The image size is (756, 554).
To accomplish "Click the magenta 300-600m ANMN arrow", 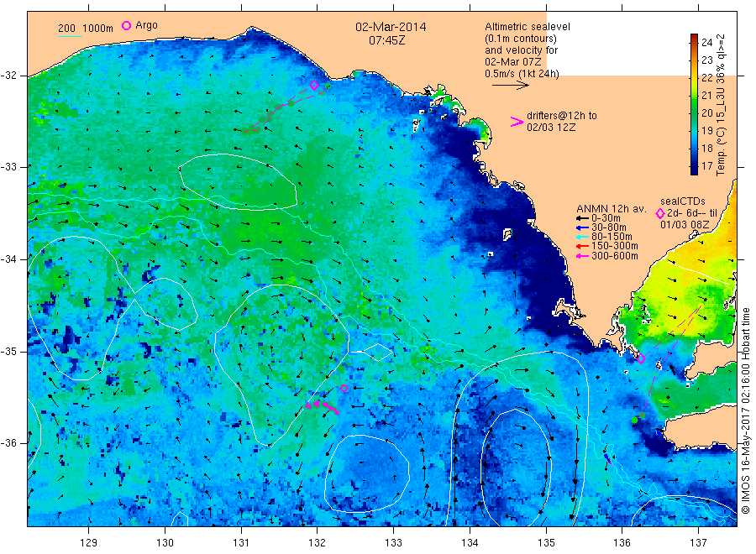I will click(582, 256).
